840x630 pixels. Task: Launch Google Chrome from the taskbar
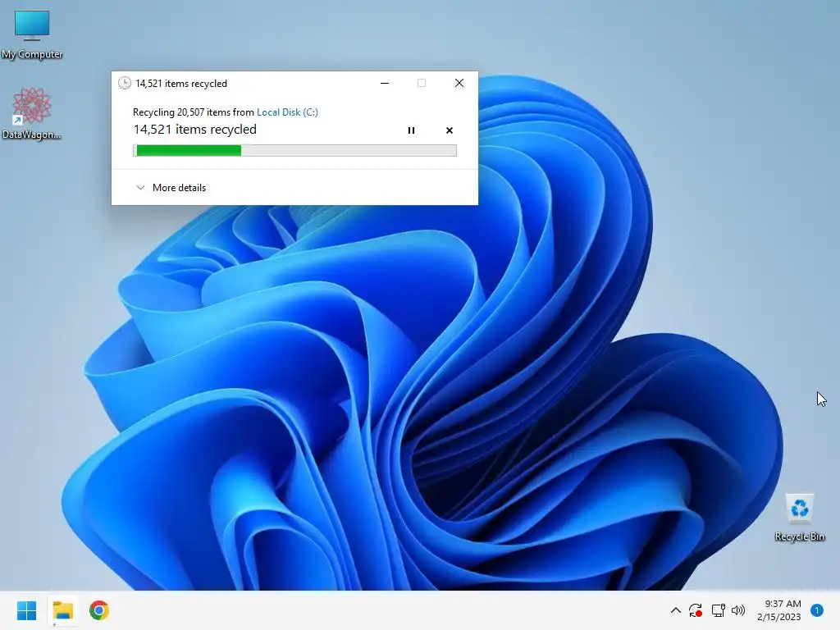click(x=99, y=610)
